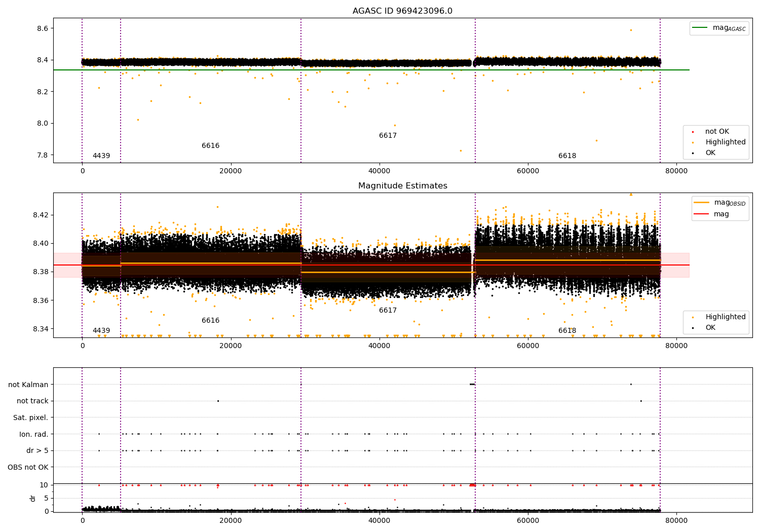Screen dimensions: 760x532
Task: Select 'Highlighted' legend entry in the top plot
Action: click(726, 142)
